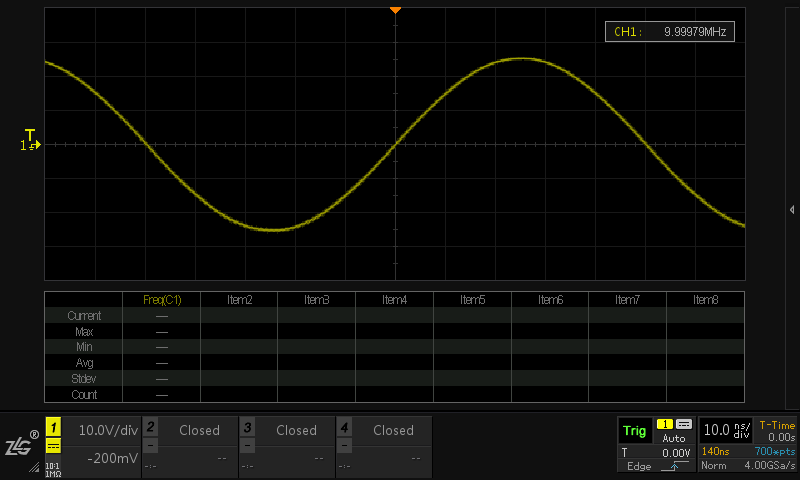
Task: Click channel 1 -200mV offset value
Action: [x=112, y=458]
